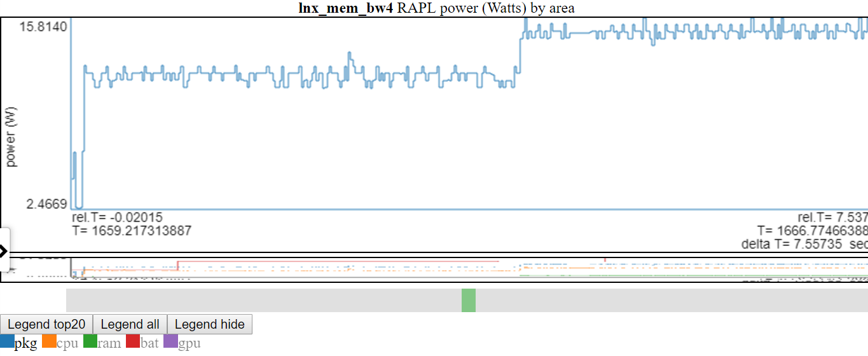
Task: Expand the side panel chevron arrow
Action: [4, 250]
